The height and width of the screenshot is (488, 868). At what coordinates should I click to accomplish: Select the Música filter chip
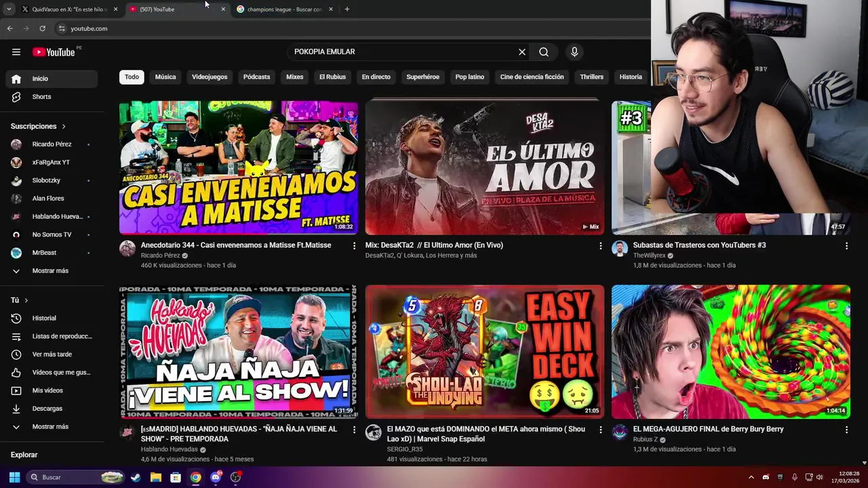(x=165, y=77)
